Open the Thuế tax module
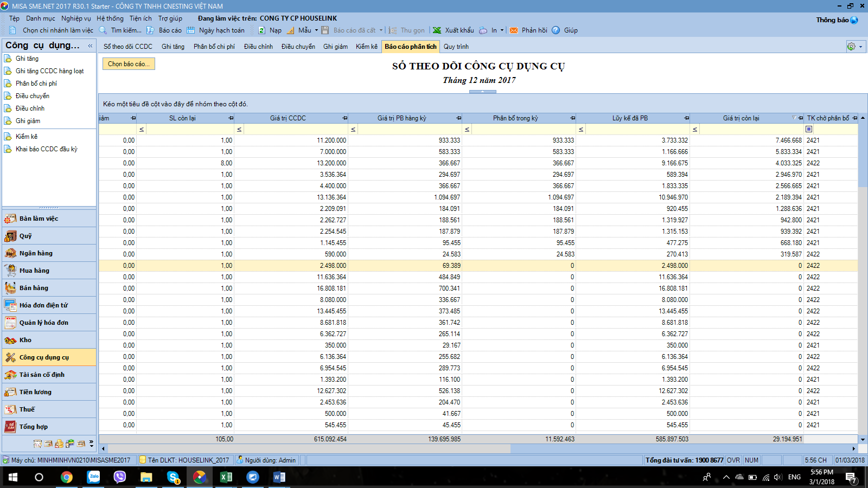This screenshot has height=488, width=868. 49,409
